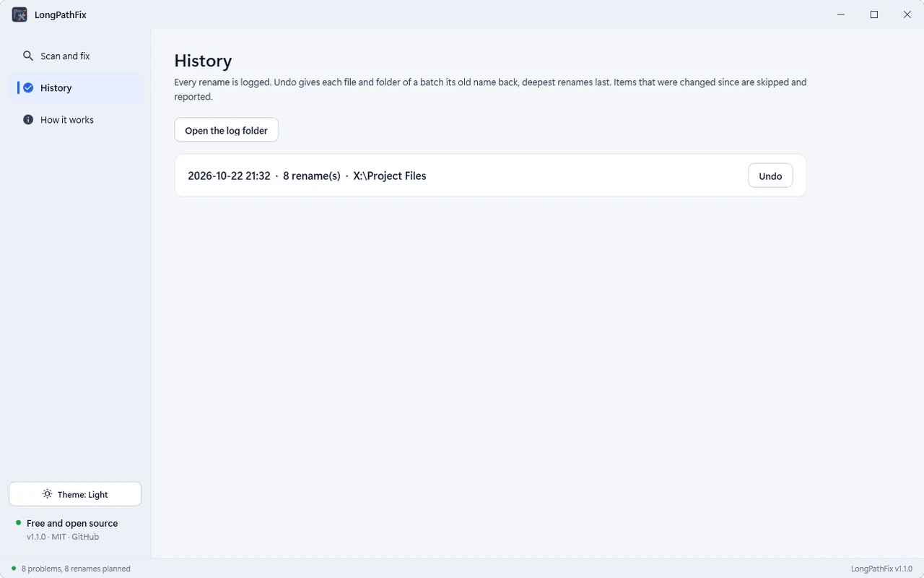924x578 pixels.
Task: Switch theme using Theme: Light button
Action: pos(75,494)
